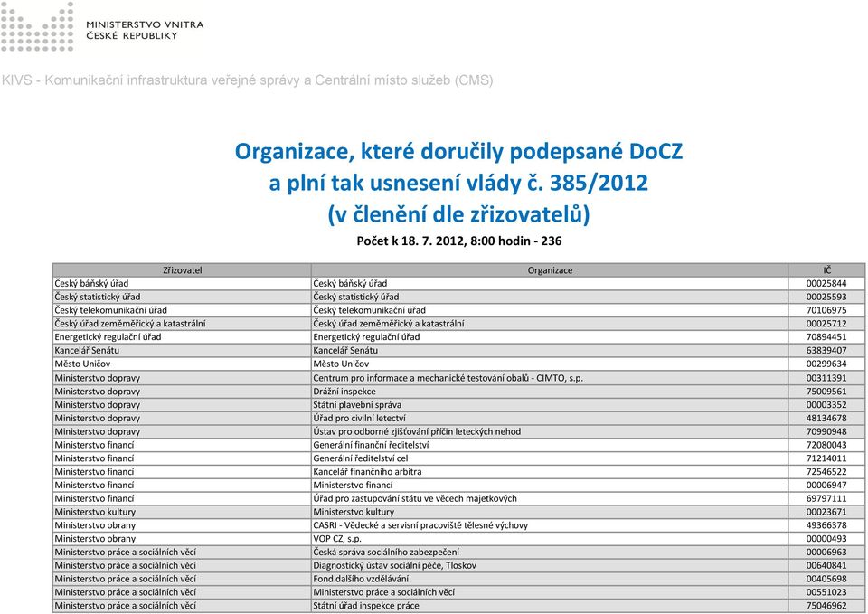Image resolution: width=868 pixels, height=614 pixels.
Task: Click "Město Uničov" in the Organizace column
Action: pos(341,364)
